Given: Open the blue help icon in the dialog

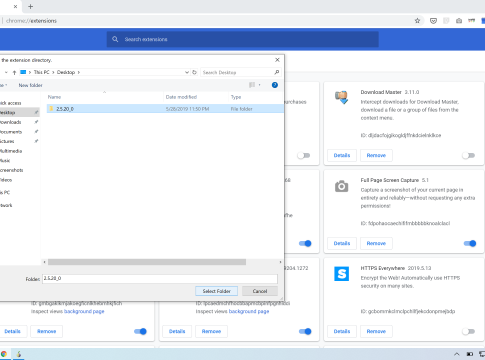Looking at the screenshot, I should [x=275, y=85].
